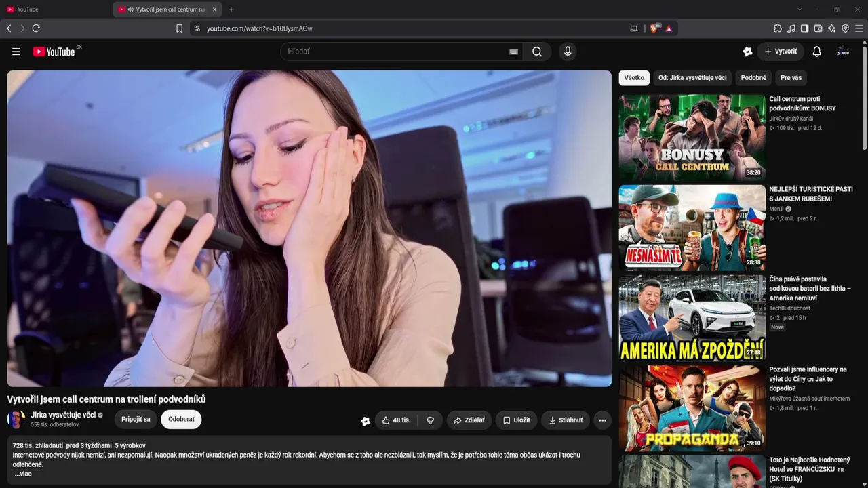
Task: Open a new browser tab
Action: pos(231,9)
